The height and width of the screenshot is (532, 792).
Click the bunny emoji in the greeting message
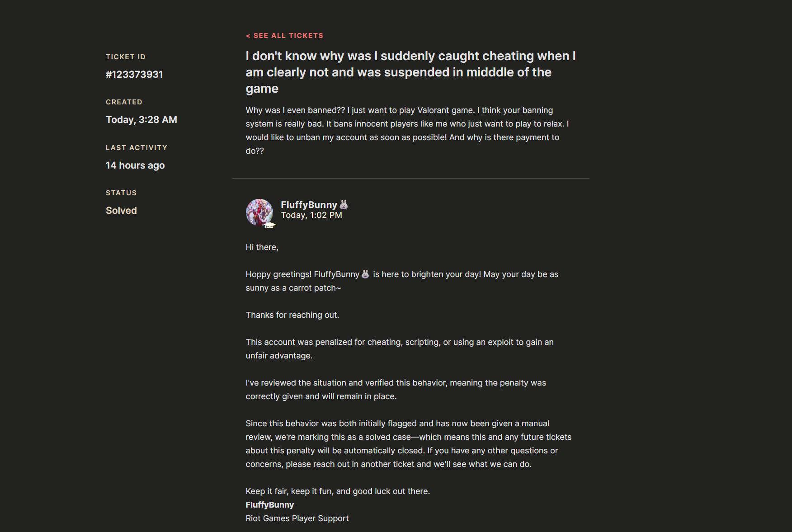point(364,274)
